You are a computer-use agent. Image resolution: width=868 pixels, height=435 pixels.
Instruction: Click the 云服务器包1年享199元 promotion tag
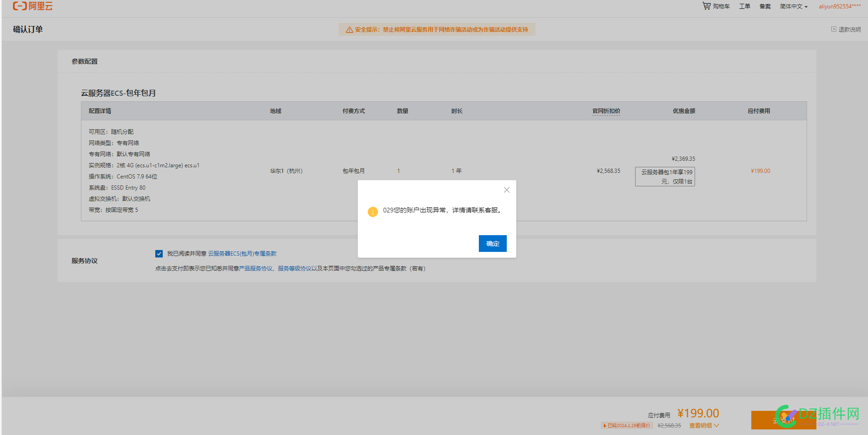tap(665, 177)
